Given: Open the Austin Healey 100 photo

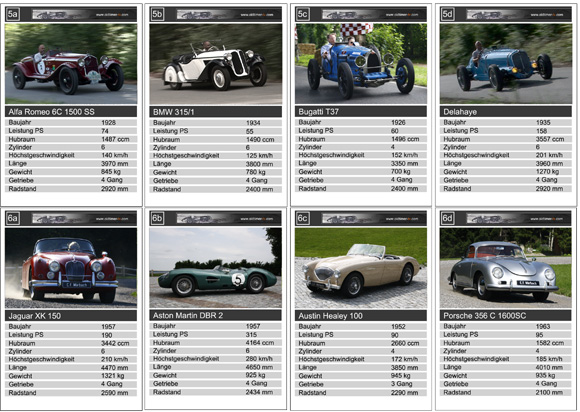Looking at the screenshot, I should point(361,268).
